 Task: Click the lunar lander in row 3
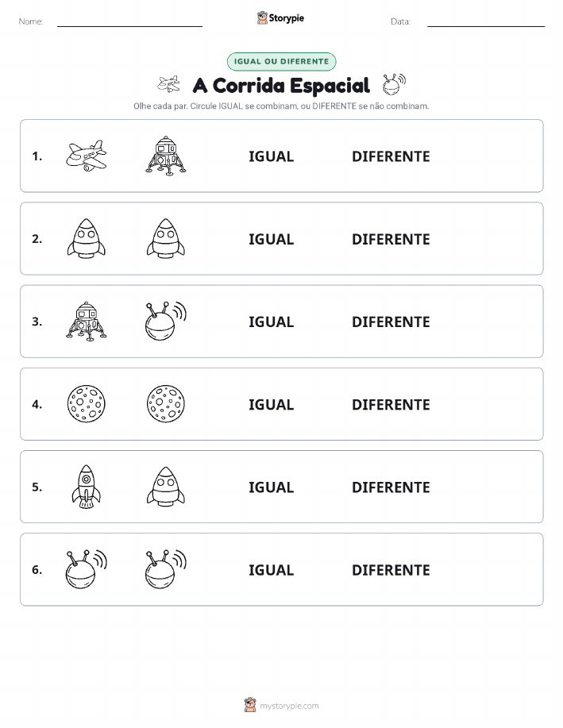coord(87,321)
